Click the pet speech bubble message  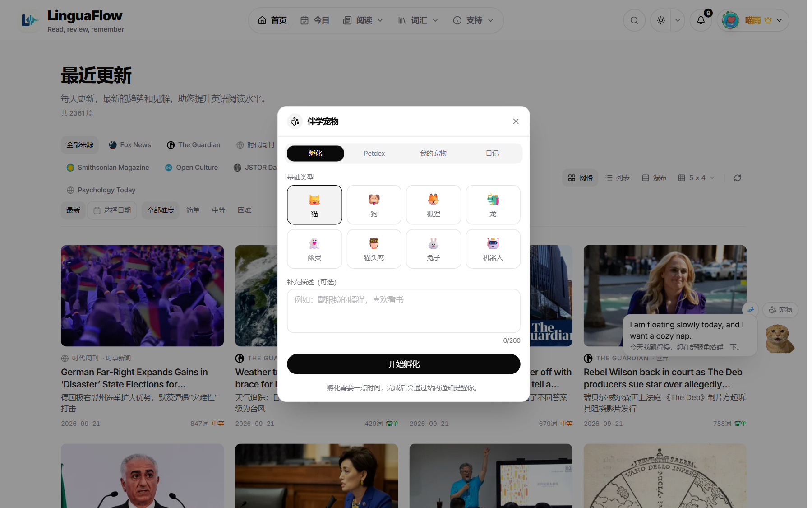point(690,336)
